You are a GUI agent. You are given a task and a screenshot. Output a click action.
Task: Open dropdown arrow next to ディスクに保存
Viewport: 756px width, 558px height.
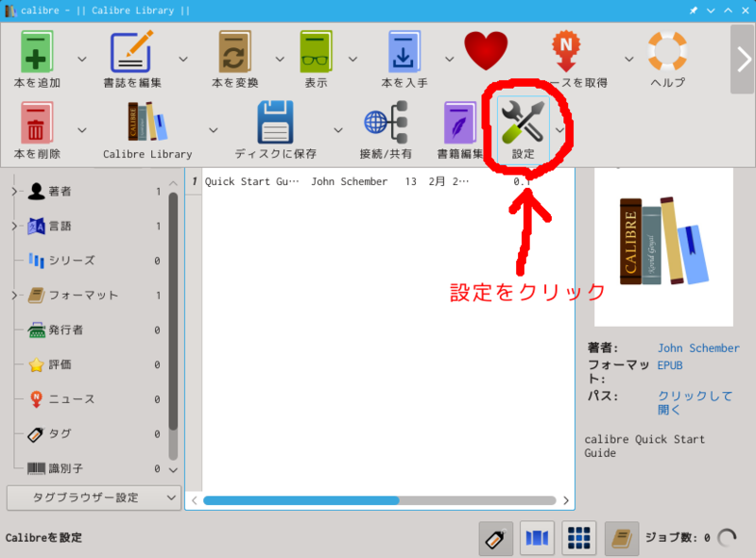tap(338, 130)
